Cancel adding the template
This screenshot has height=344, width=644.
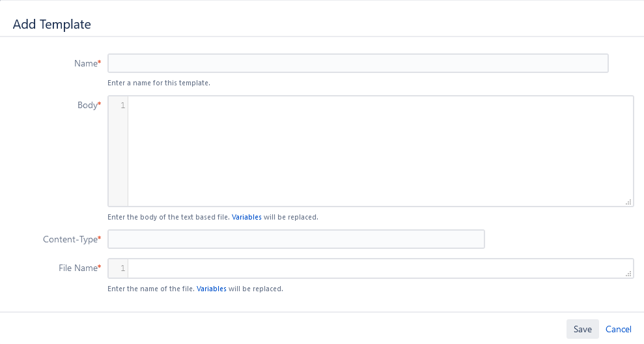[619, 329]
